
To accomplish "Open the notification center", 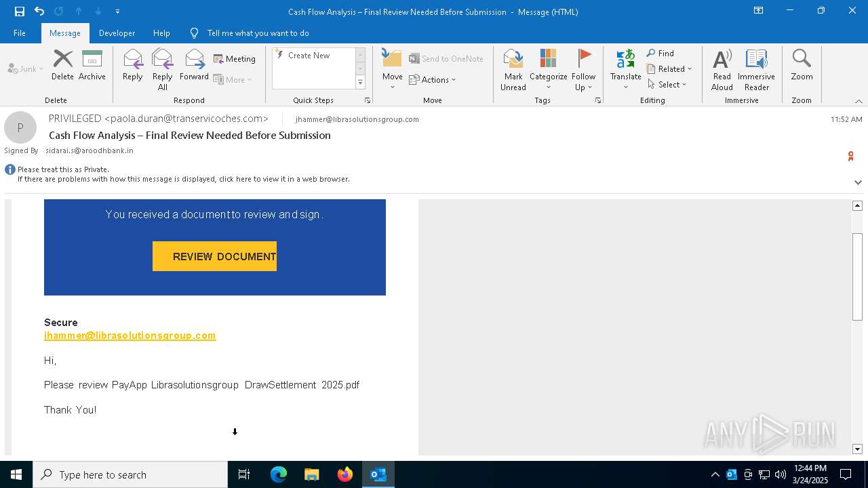I will tap(846, 474).
